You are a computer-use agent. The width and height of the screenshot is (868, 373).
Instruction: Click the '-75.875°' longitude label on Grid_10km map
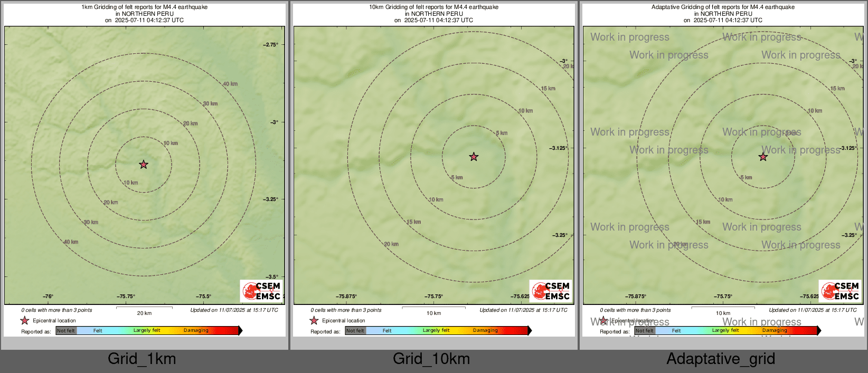tap(346, 297)
